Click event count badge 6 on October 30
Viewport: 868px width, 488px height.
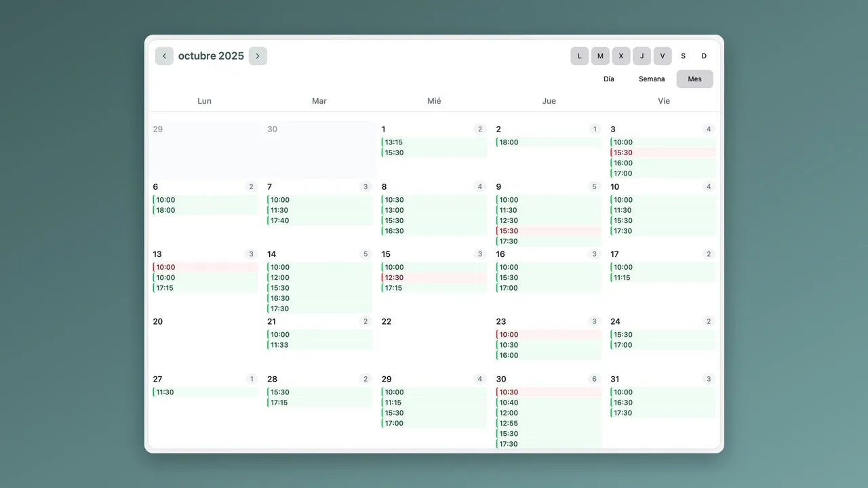595,379
